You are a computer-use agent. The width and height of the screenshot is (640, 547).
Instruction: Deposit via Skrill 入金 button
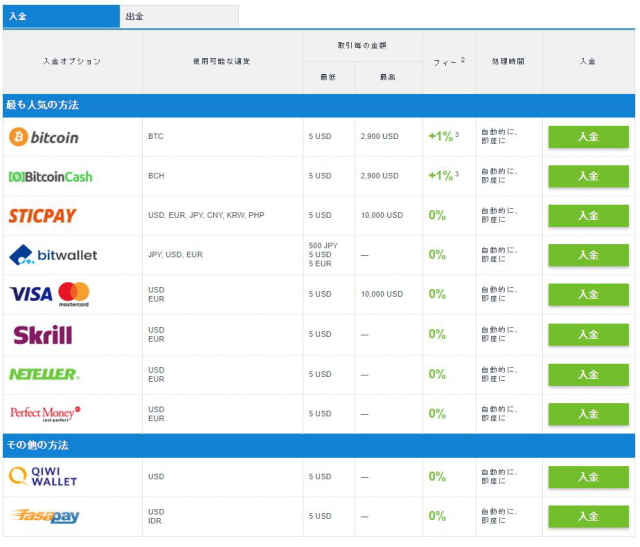coord(588,334)
